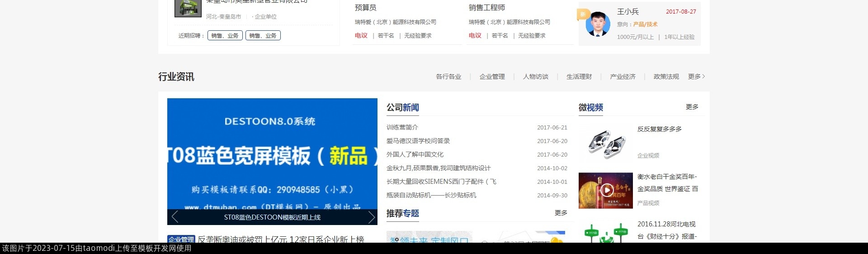Open 外国人了解中国文化 article
Viewport: 868px width, 254px height.
(x=415, y=155)
